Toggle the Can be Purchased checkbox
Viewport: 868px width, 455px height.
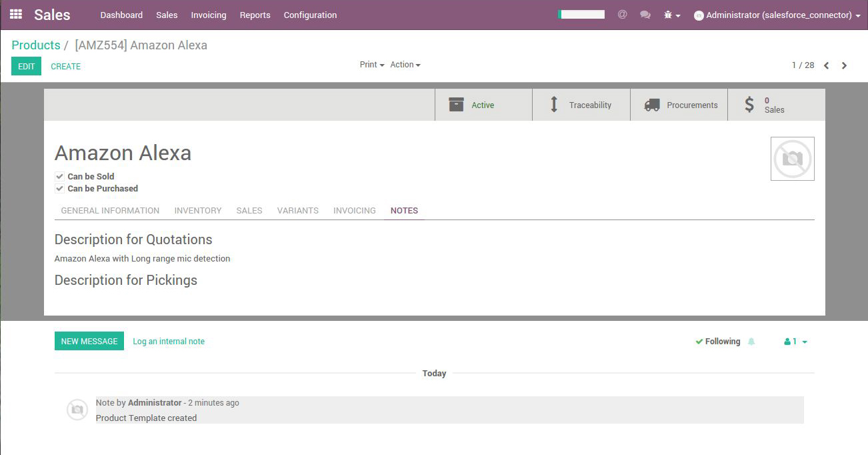[x=59, y=189]
